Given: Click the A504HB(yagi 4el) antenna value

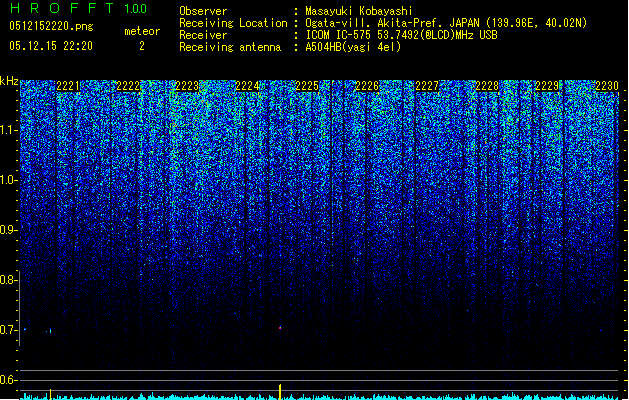Looking at the screenshot, I should [x=353, y=47].
